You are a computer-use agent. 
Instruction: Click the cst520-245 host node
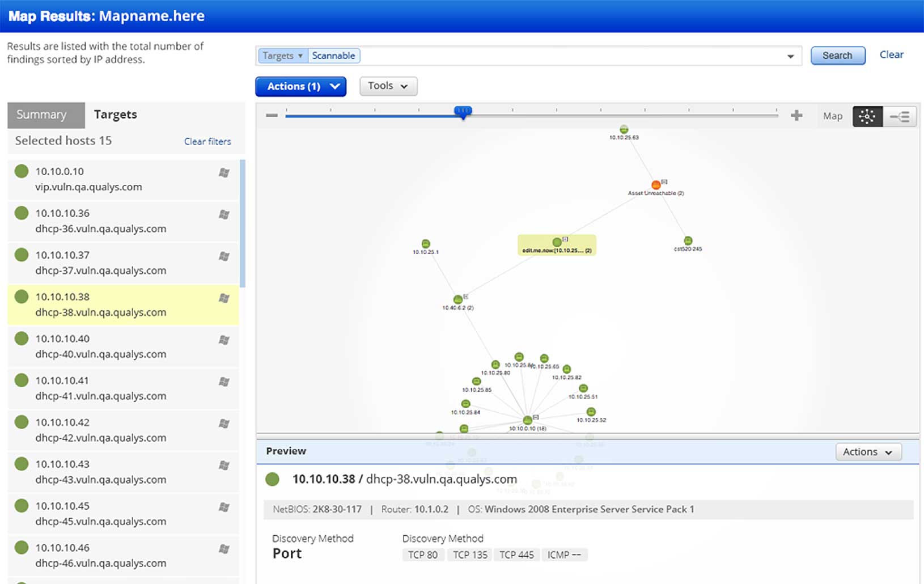pyautogui.click(x=688, y=241)
